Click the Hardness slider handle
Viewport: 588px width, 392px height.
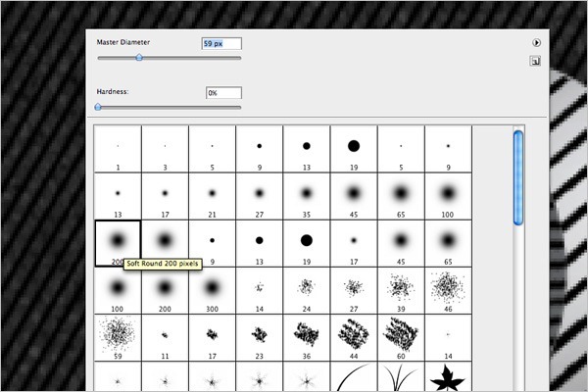[x=98, y=107]
